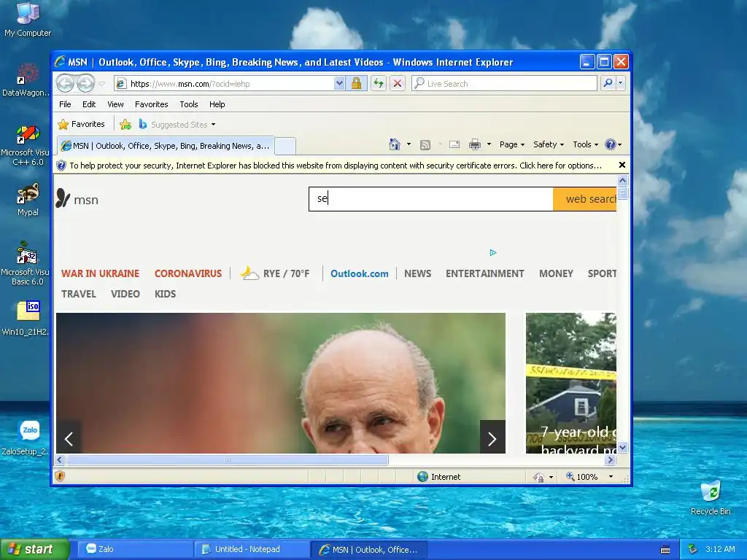Click the Read Mail envelope icon
747x560 pixels.
tap(454, 144)
